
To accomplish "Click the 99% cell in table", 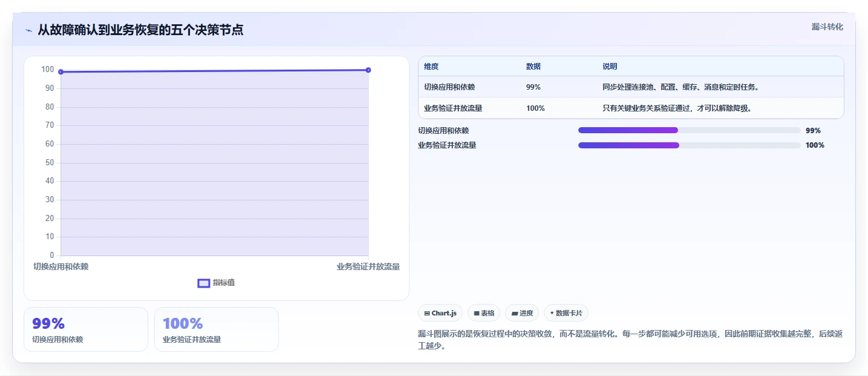I will [x=534, y=87].
